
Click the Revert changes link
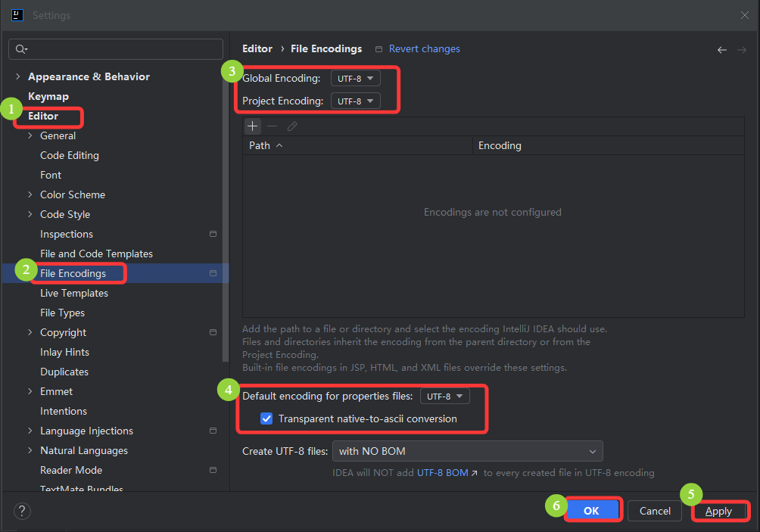click(x=424, y=49)
